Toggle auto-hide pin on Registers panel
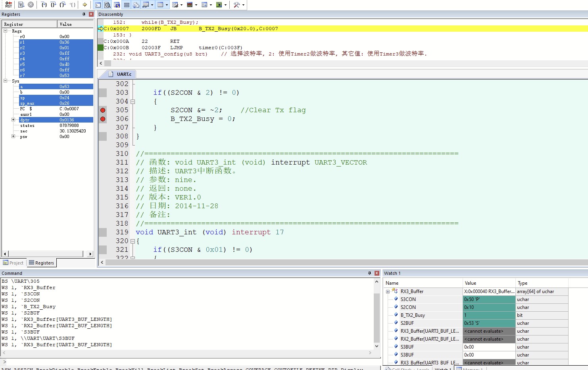This screenshot has height=370, width=588. [x=84, y=14]
